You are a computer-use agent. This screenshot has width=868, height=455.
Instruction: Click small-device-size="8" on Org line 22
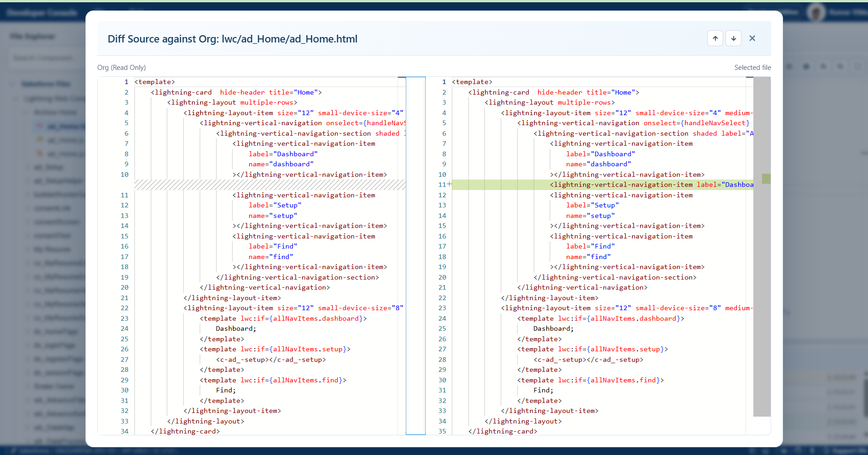coord(361,308)
